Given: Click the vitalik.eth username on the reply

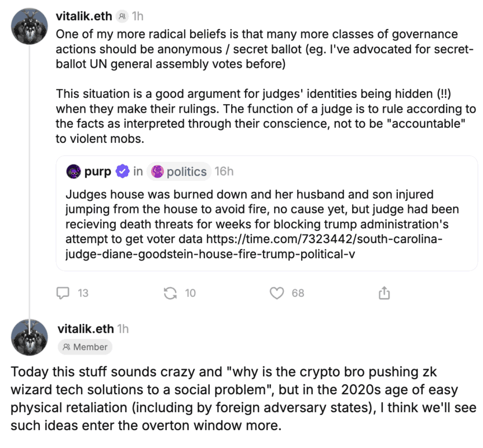Looking at the screenshot, I should (85, 329).
